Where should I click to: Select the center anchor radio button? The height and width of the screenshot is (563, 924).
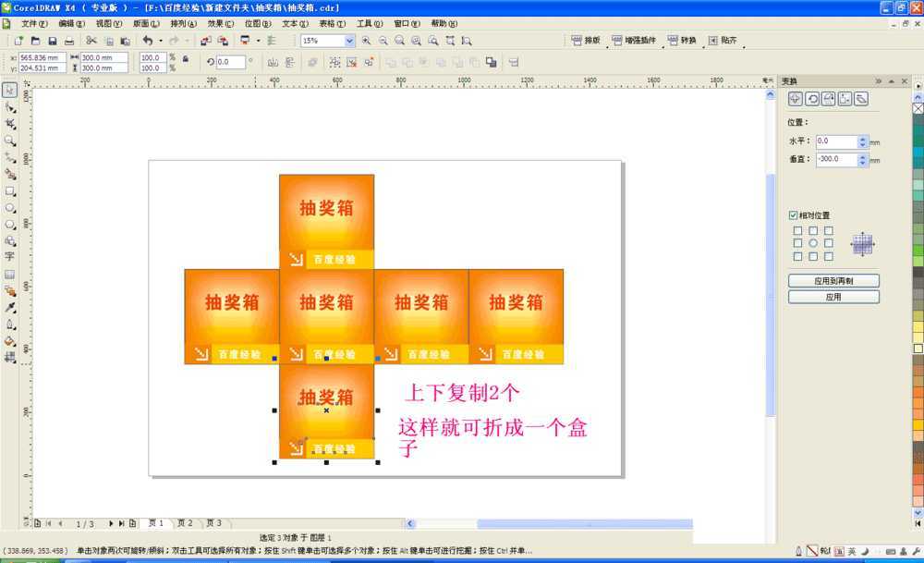pyautogui.click(x=814, y=242)
